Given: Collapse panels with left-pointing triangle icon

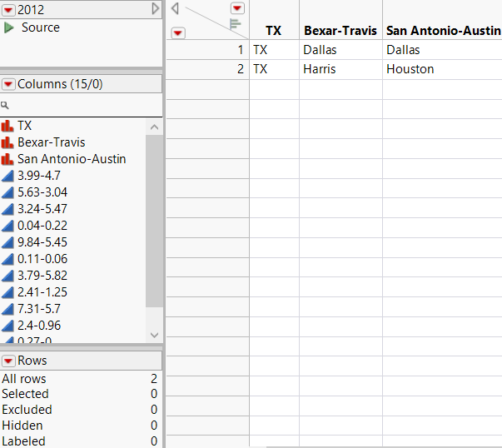Looking at the screenshot, I should [x=175, y=8].
